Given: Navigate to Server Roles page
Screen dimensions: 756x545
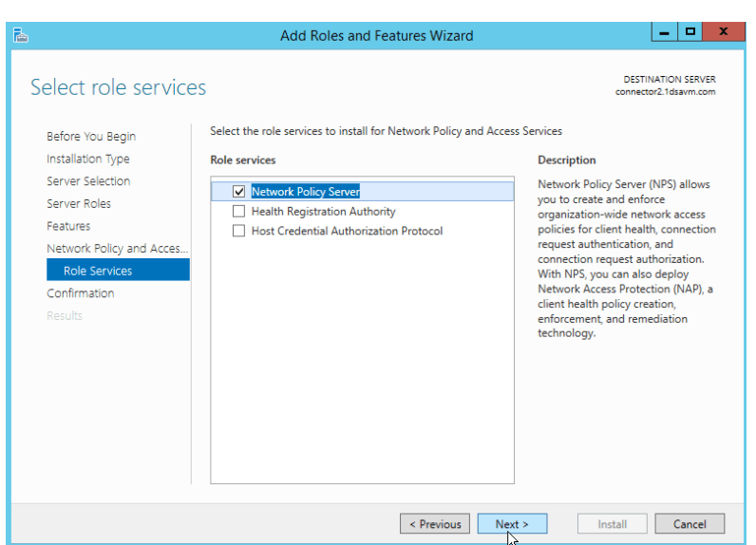Looking at the screenshot, I should click(79, 204).
